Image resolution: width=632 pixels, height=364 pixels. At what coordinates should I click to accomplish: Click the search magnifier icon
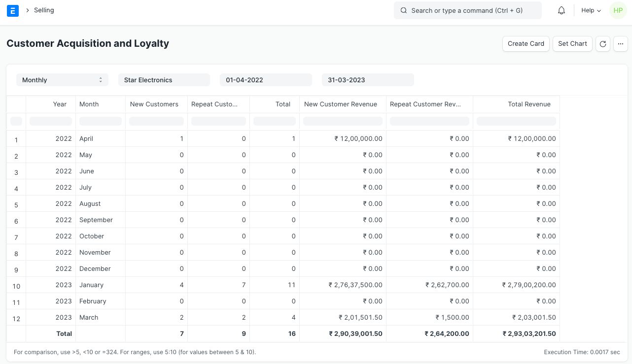point(404,10)
